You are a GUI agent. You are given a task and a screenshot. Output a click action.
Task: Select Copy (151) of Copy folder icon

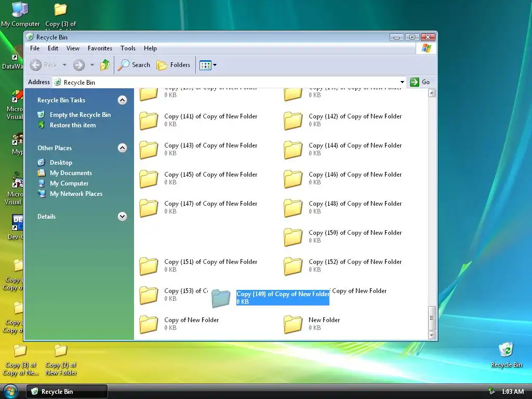pos(149,267)
